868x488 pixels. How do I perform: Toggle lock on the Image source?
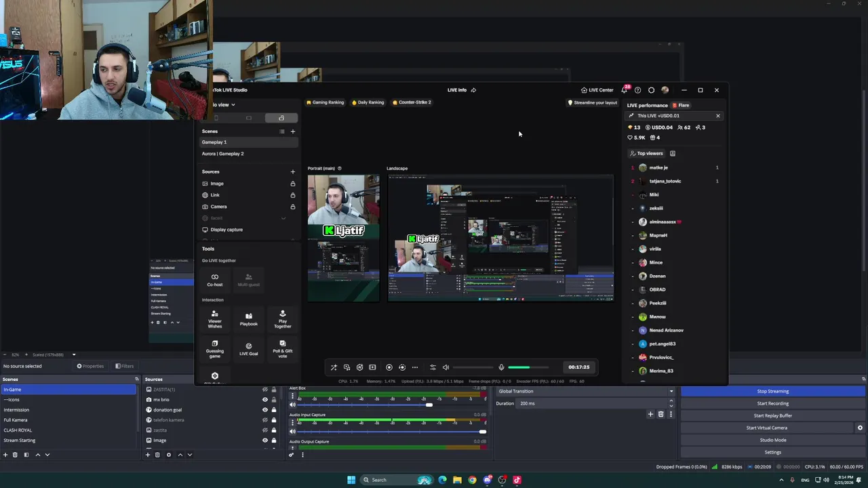click(293, 184)
